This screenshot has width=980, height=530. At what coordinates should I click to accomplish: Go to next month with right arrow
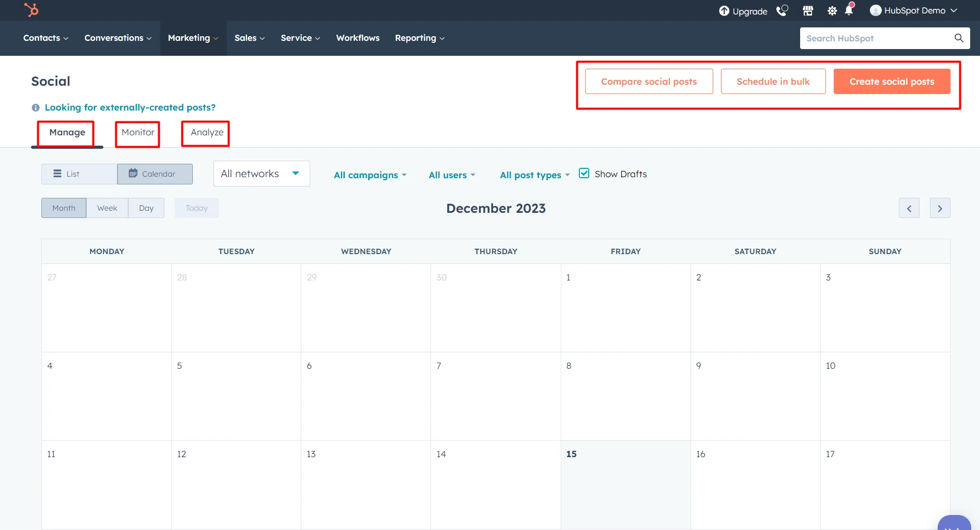tap(940, 208)
